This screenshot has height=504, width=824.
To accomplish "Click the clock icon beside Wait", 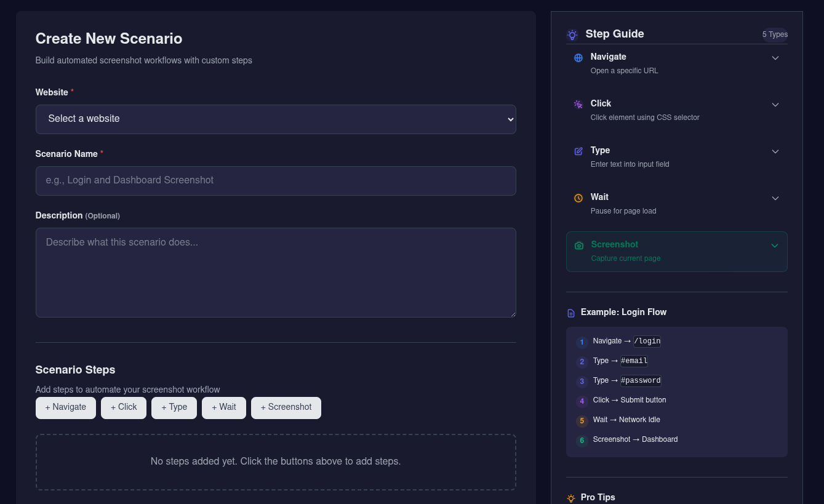I will [578, 198].
